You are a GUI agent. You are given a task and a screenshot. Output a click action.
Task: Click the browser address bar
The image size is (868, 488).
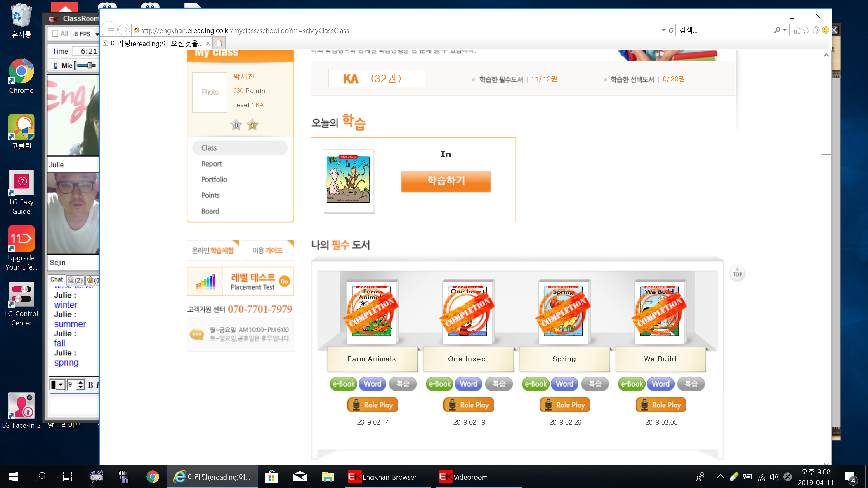click(398, 30)
